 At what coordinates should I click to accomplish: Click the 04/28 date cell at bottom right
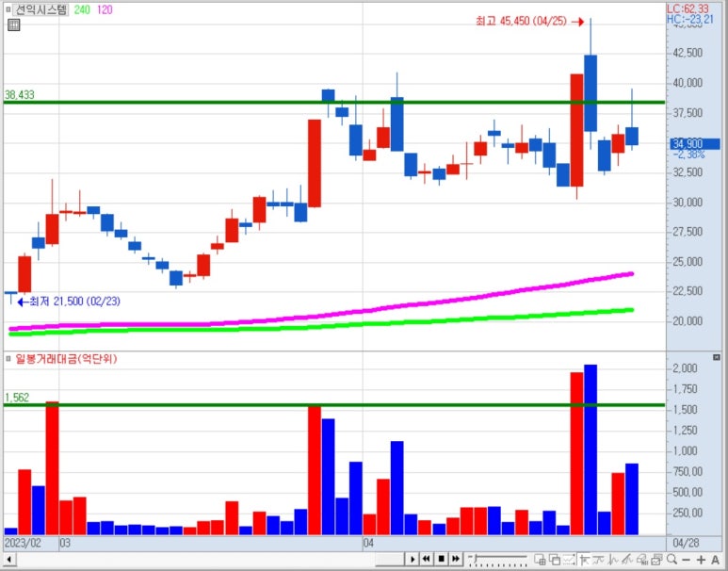(x=685, y=543)
